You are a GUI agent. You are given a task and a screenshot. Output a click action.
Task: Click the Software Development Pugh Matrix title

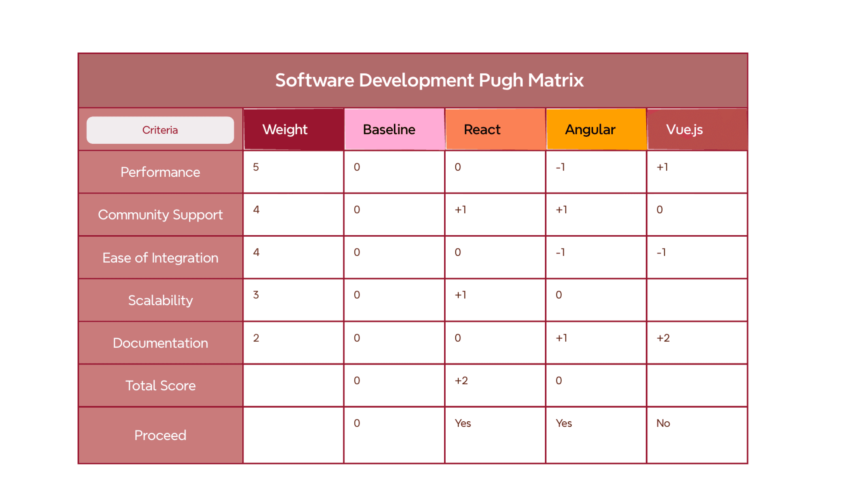(x=429, y=80)
